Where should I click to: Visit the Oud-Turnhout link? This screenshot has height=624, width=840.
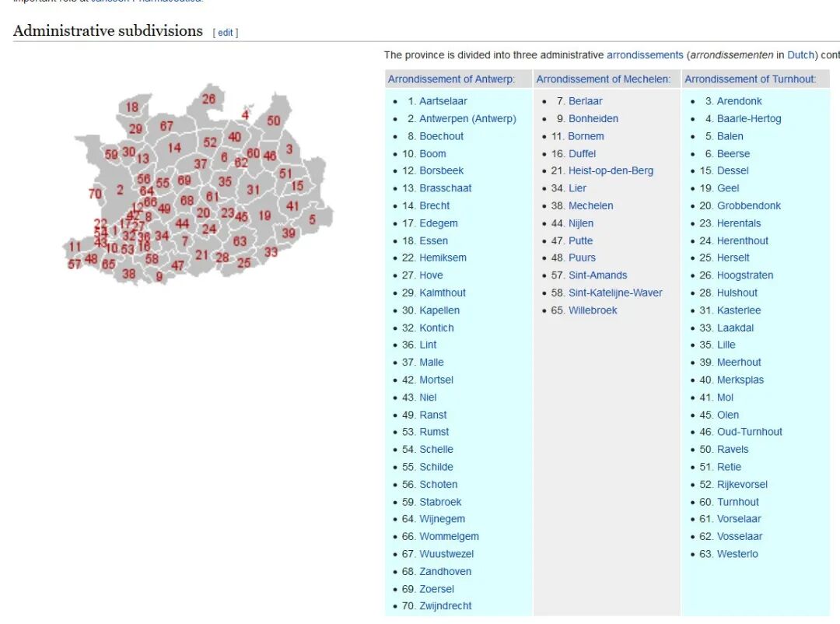point(750,432)
